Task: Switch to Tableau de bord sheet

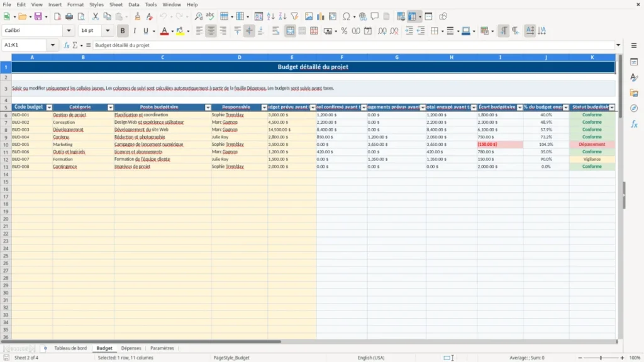Action: click(x=70, y=348)
